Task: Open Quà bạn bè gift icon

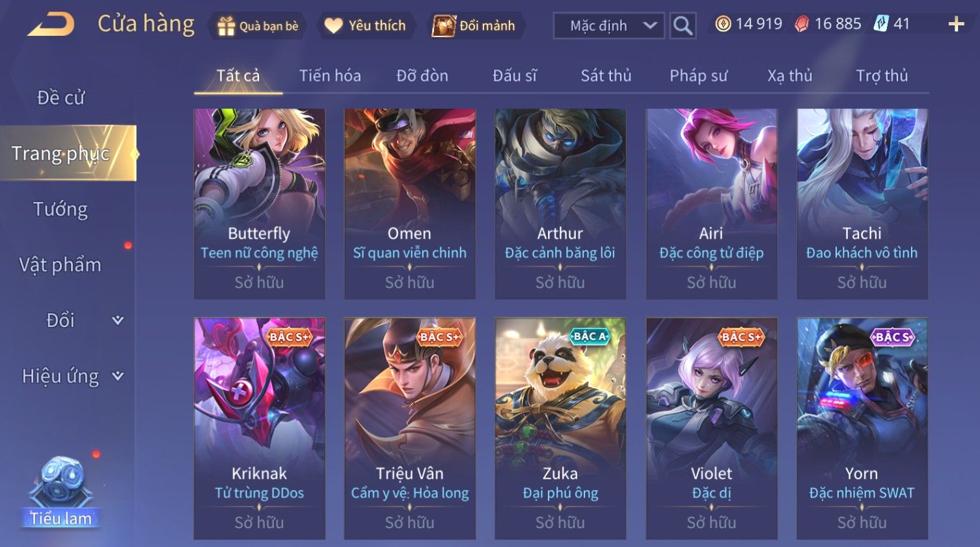Action: point(226,26)
